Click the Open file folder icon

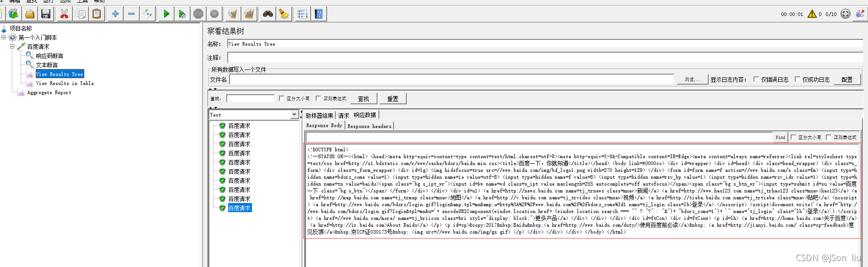(30, 14)
